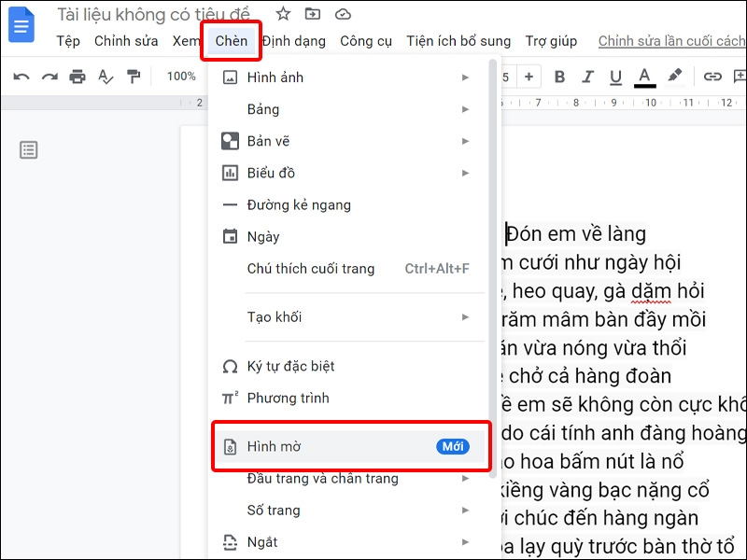Open the Tệp menu
The image size is (747, 560).
coord(68,41)
